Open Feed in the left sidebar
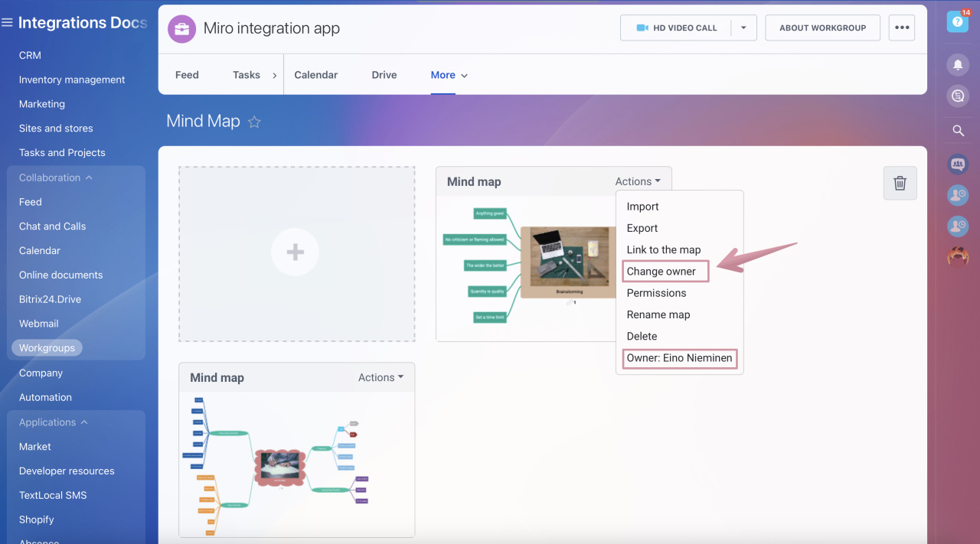Image resolution: width=980 pixels, height=544 pixels. click(31, 202)
